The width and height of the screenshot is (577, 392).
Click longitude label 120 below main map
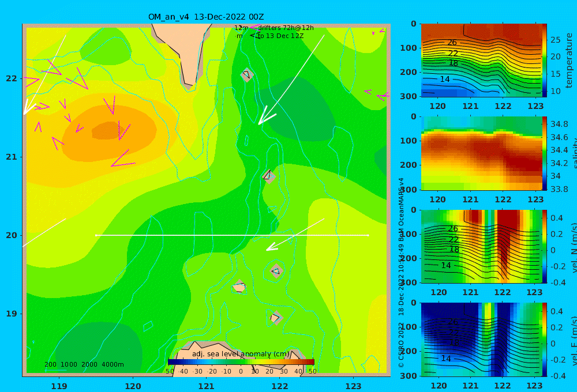pyautogui.click(x=133, y=386)
